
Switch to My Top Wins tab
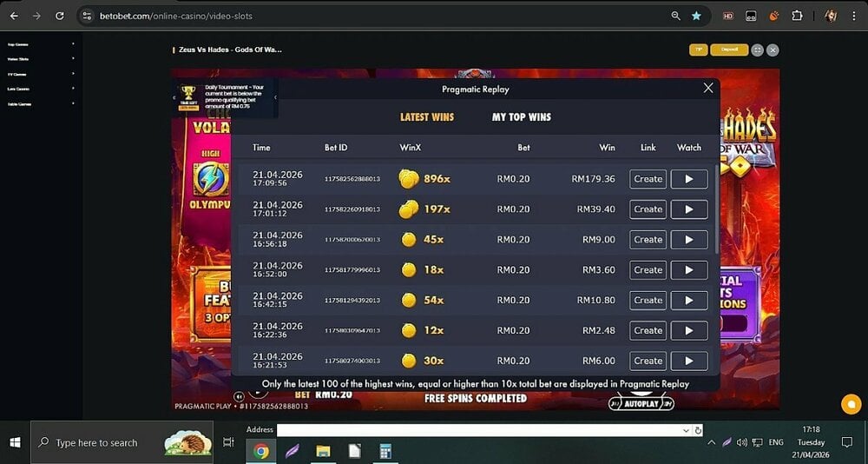pyautogui.click(x=521, y=117)
